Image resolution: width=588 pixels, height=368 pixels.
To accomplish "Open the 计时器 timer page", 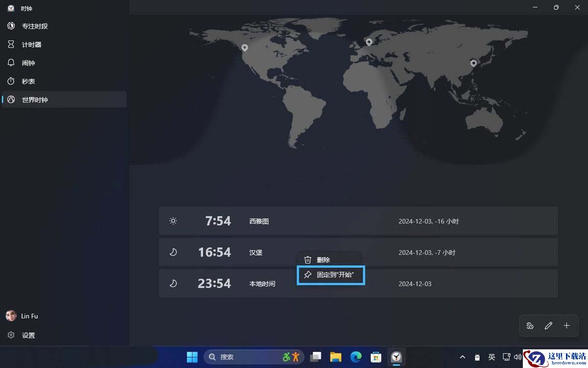I will (x=31, y=45).
